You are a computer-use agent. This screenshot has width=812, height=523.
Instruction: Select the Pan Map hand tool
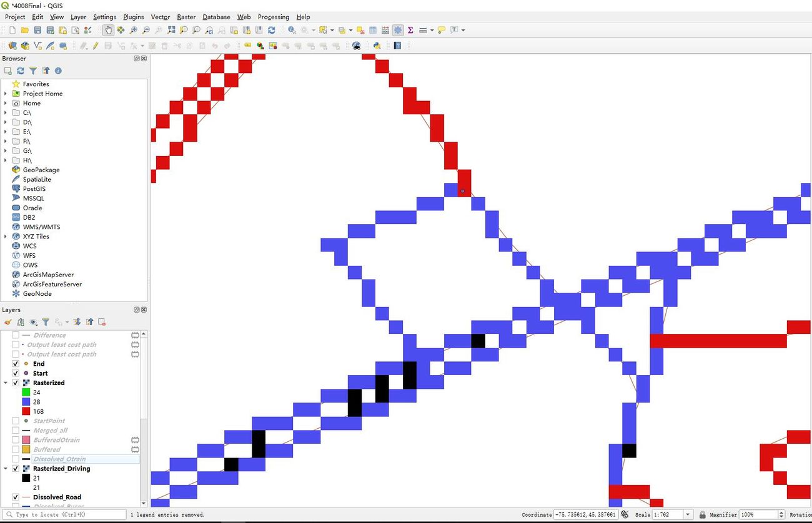point(109,30)
